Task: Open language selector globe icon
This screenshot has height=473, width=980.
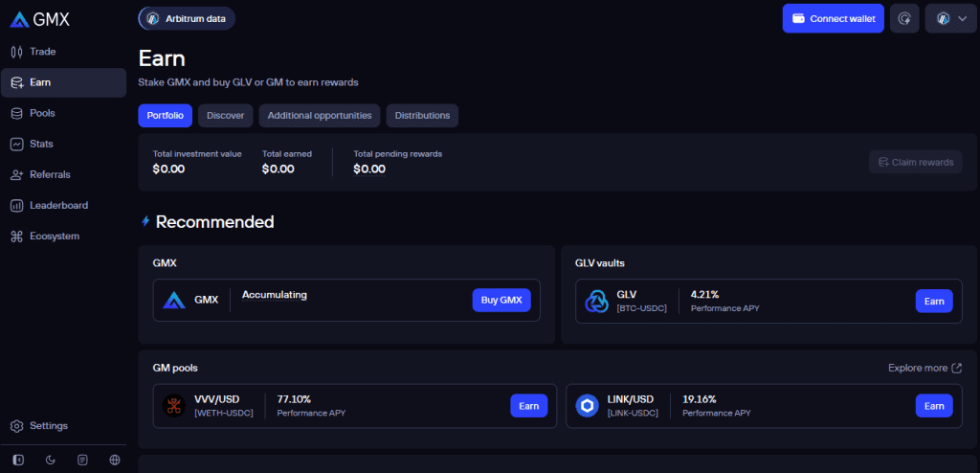Action: 115,460
